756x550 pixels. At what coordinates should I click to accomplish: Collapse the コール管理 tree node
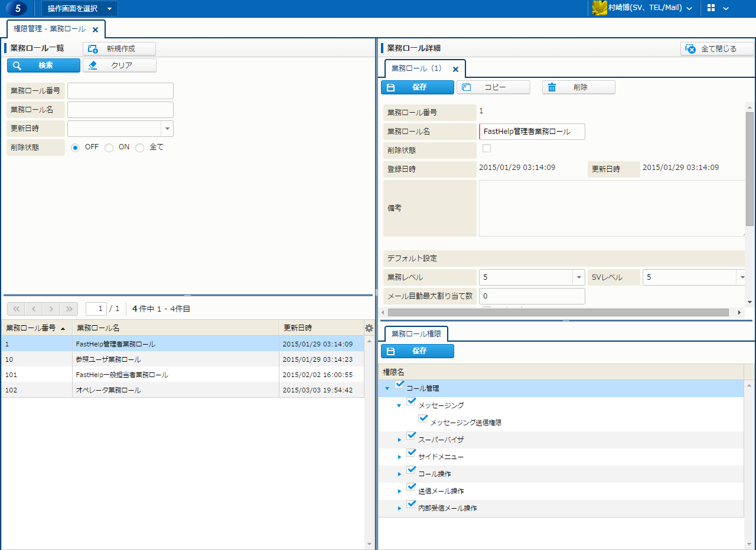point(387,388)
